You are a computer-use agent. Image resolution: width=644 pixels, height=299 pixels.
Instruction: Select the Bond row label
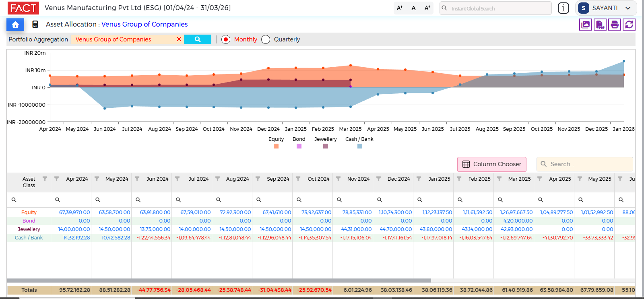(x=29, y=221)
